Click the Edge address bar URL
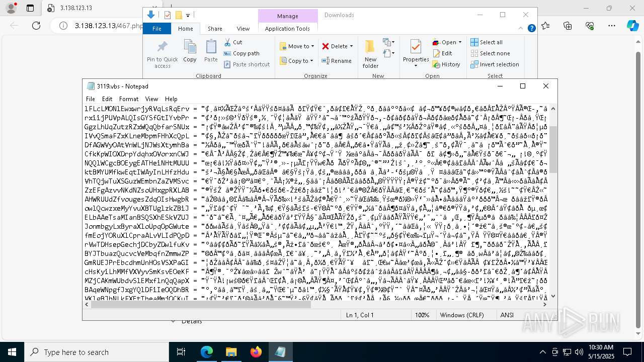The image size is (644, 362). (x=110, y=26)
